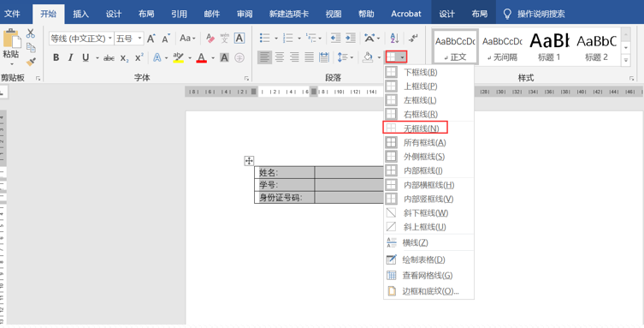This screenshot has width=644, height=328.
Task: Expand the bullets list dropdown arrow
Action: tap(276, 39)
